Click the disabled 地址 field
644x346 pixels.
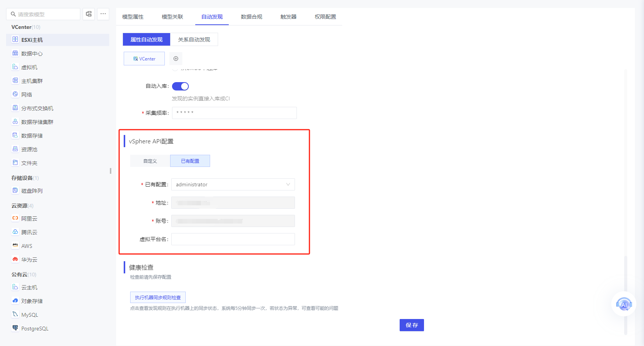(233, 203)
